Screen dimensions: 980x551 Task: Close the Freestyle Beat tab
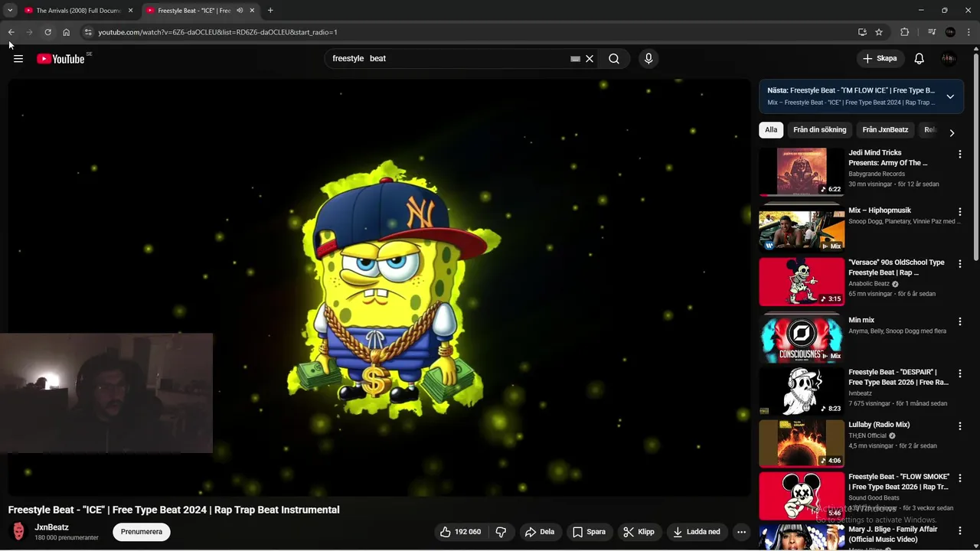pos(252,11)
